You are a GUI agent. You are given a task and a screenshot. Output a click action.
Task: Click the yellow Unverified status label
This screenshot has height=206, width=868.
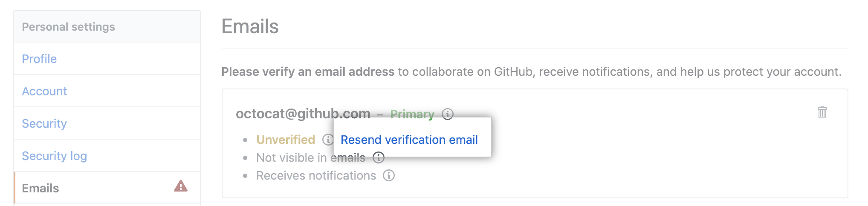(286, 140)
